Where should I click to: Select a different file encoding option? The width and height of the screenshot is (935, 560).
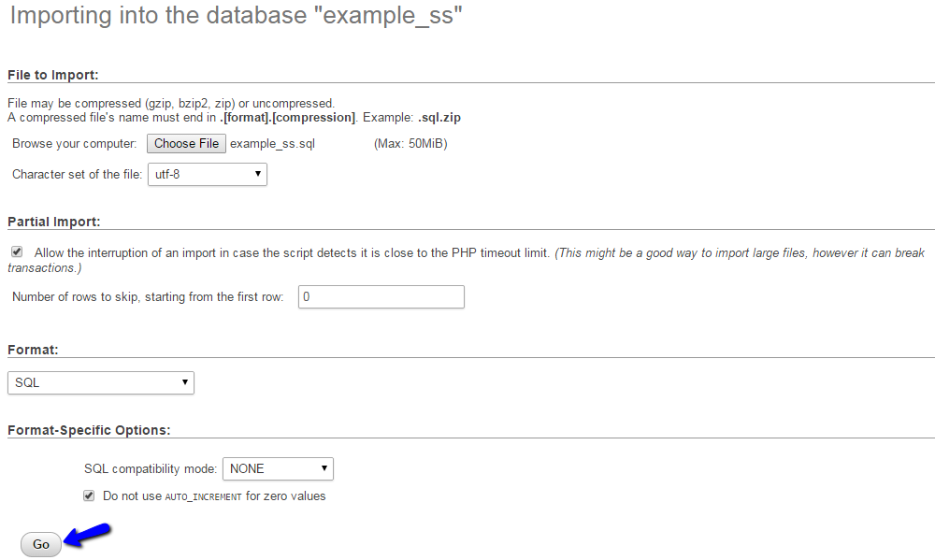pos(207,174)
